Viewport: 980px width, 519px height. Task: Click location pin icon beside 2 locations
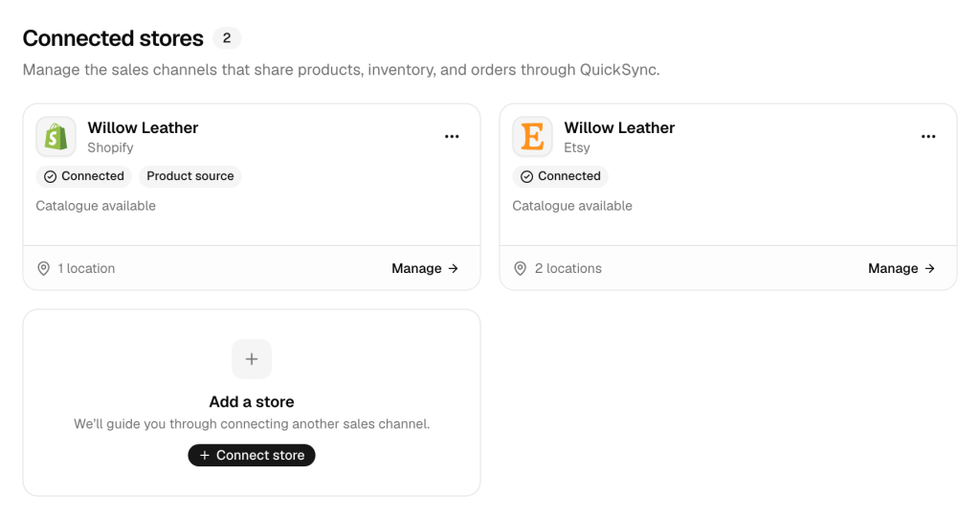point(520,268)
